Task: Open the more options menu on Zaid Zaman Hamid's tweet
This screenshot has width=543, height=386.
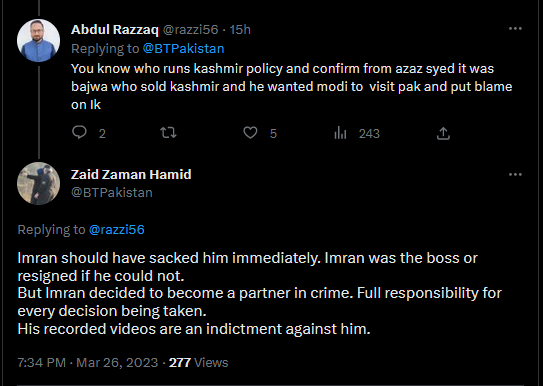Action: click(515, 175)
